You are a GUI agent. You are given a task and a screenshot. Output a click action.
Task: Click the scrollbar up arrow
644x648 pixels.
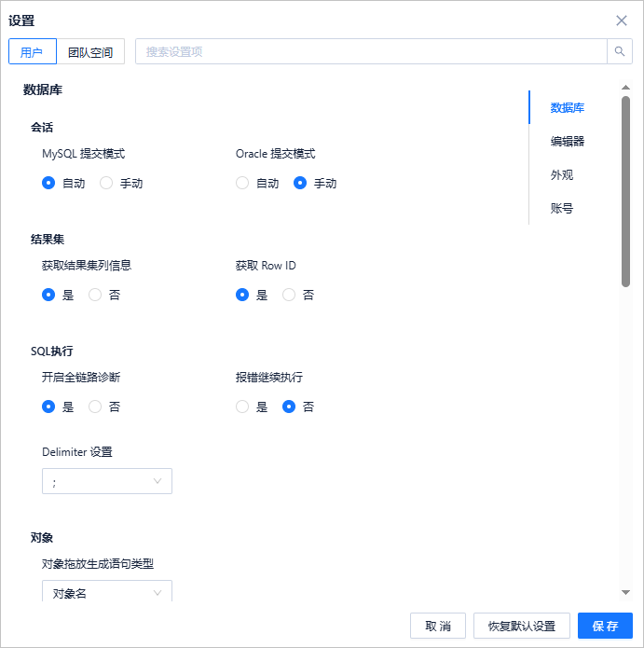click(x=625, y=88)
